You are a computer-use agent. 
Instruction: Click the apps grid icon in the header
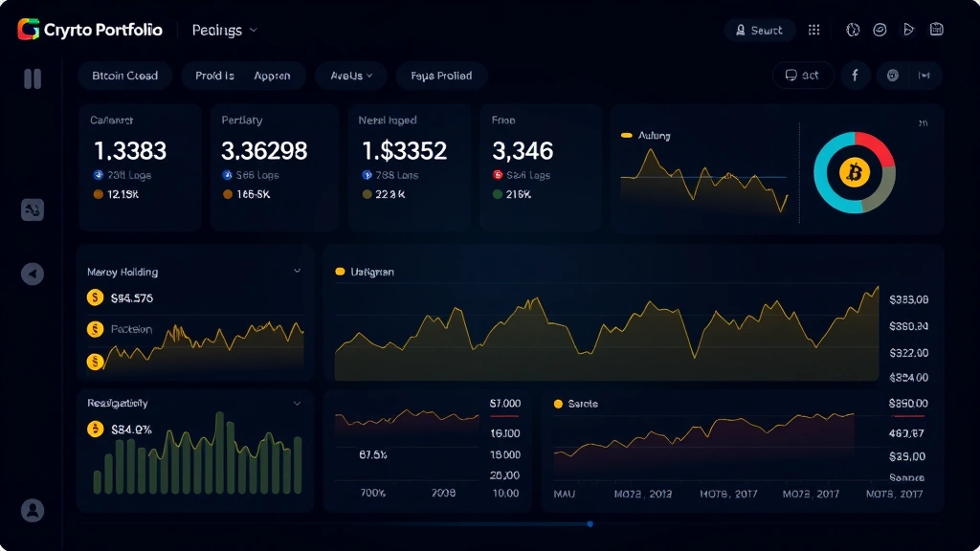(x=814, y=30)
